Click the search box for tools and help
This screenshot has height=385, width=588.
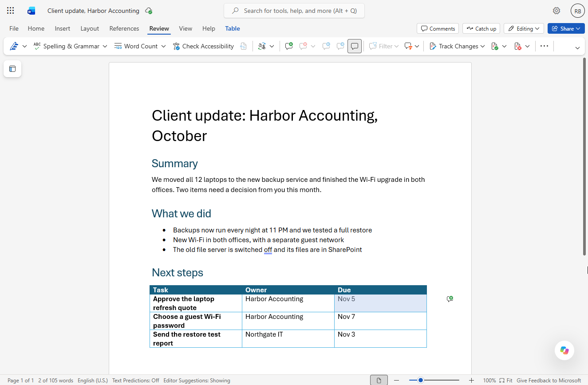click(294, 11)
